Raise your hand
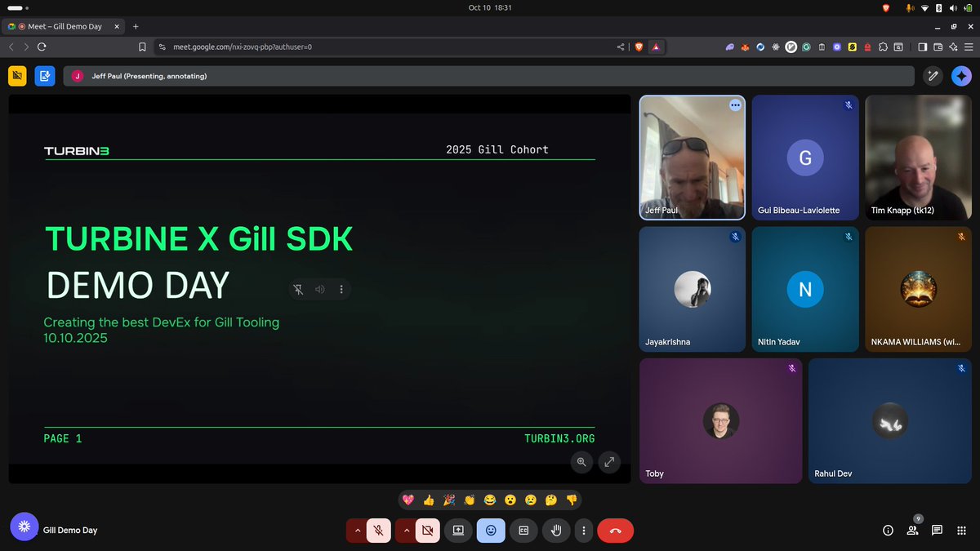Viewport: 980px width, 551px height. click(x=556, y=531)
